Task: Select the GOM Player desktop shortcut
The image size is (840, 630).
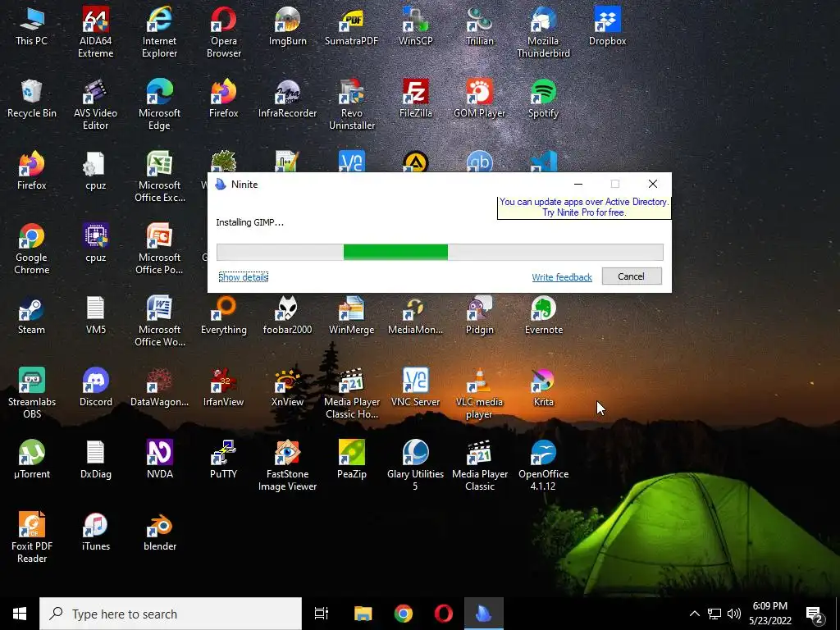Action: pyautogui.click(x=479, y=98)
